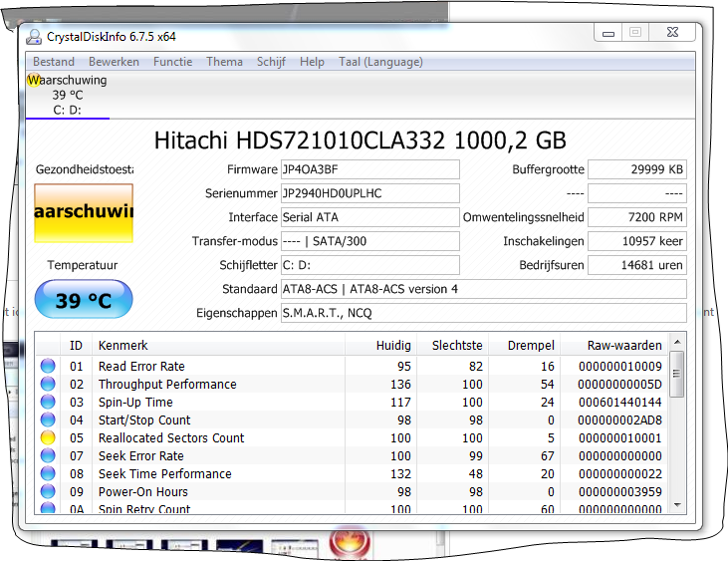
Task: Click the blue status dot for Start/Stop Count
Action: (48, 420)
